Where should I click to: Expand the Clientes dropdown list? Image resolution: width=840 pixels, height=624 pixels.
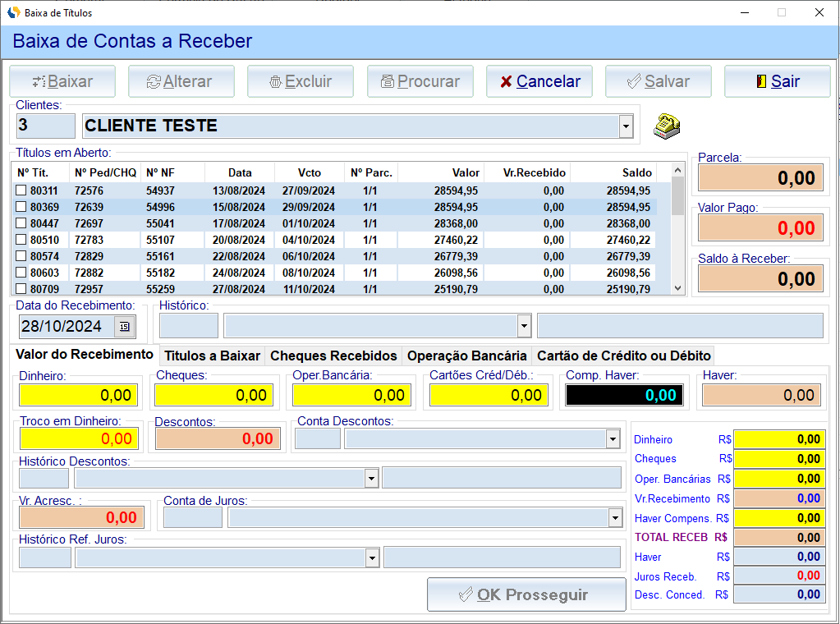[626, 126]
